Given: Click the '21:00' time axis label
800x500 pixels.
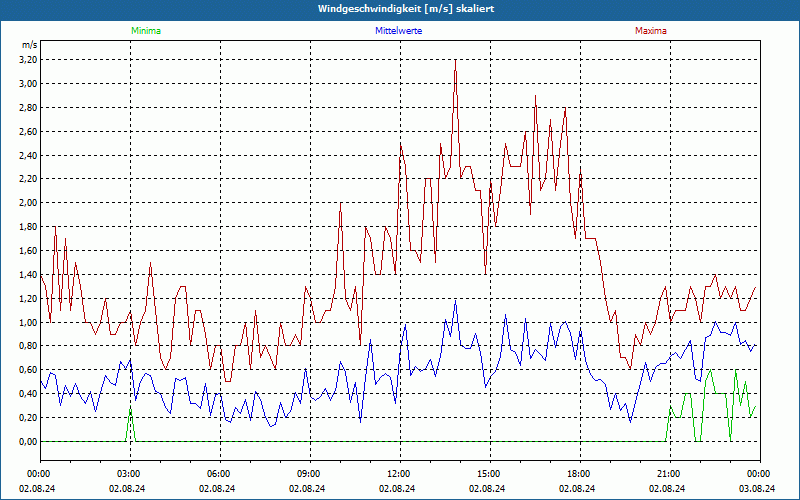Looking at the screenshot, I should tap(670, 474).
